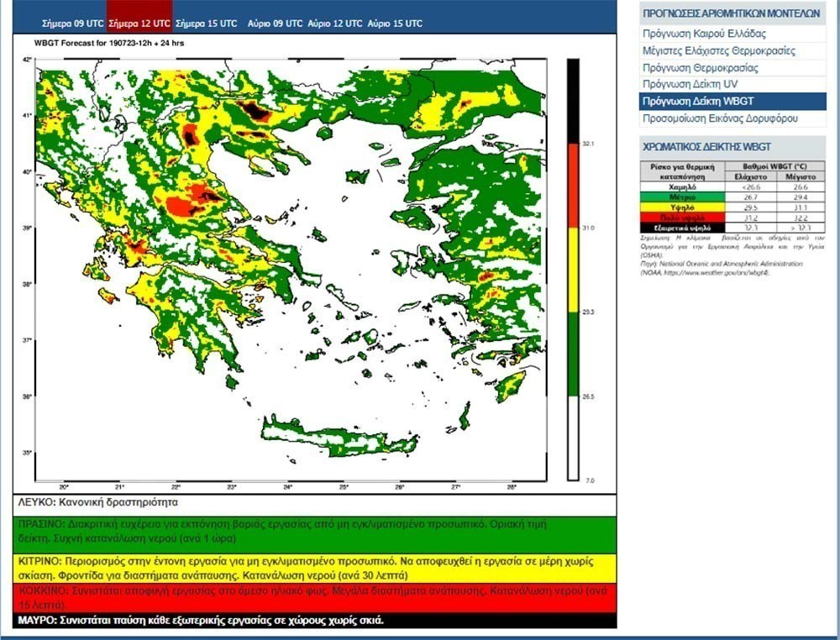Click the black segment of the map color bar
Screen dimensions: 840x640
click(x=573, y=101)
